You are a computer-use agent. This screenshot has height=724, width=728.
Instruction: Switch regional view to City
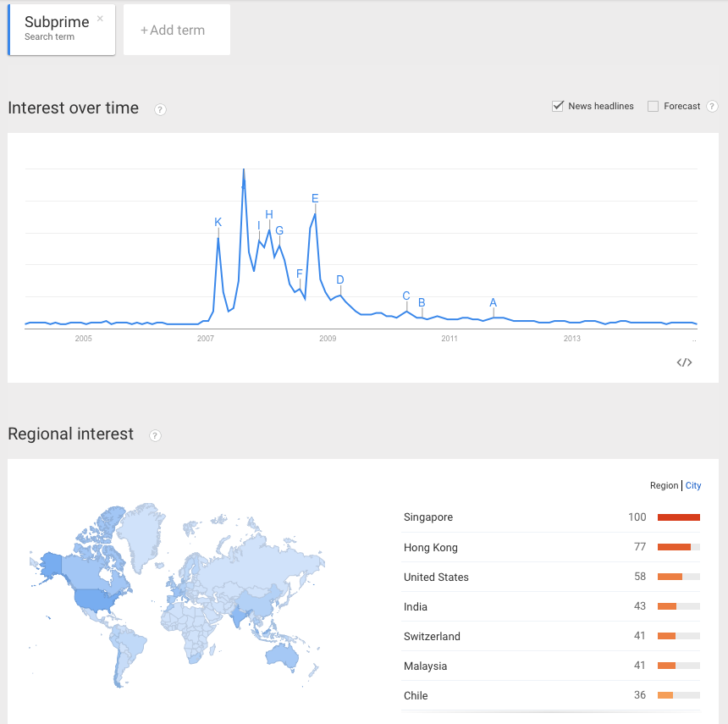click(693, 485)
